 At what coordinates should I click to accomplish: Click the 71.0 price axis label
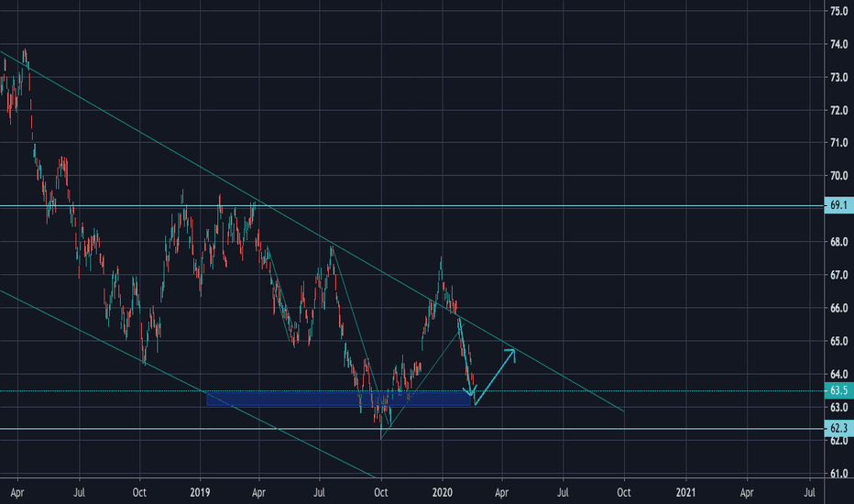(838, 143)
